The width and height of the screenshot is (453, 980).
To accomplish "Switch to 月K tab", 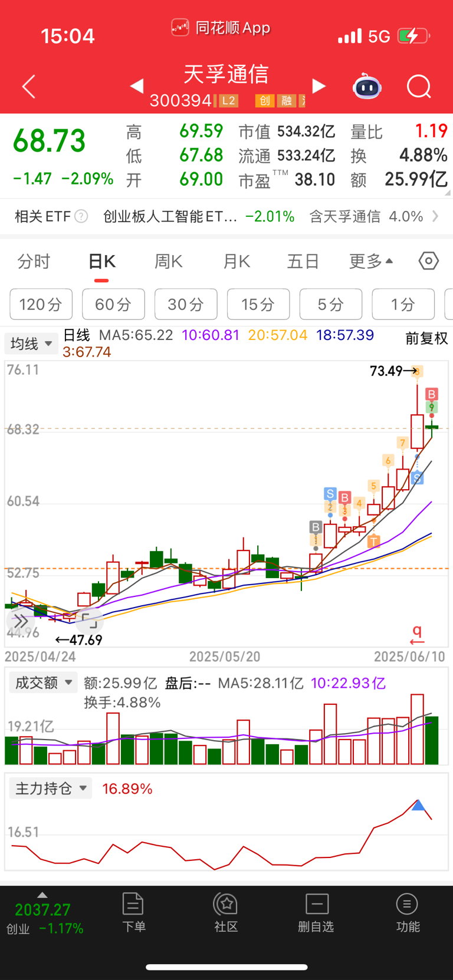I will click(237, 261).
